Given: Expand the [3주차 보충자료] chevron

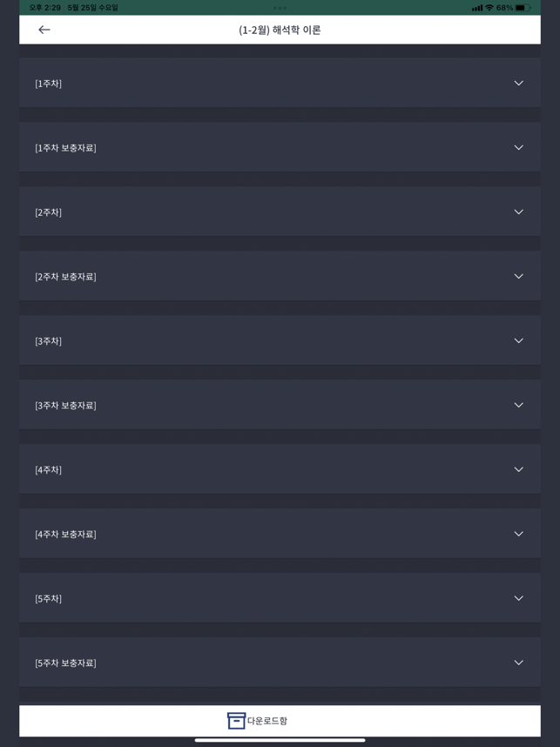Looking at the screenshot, I should (x=518, y=405).
